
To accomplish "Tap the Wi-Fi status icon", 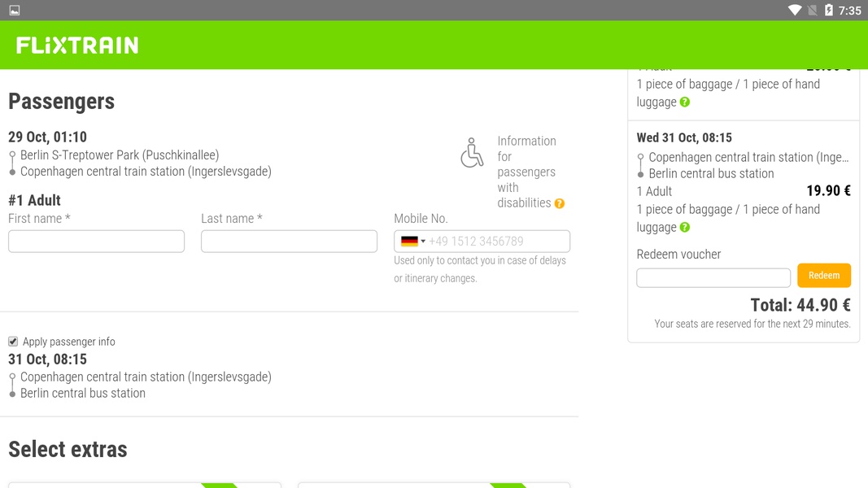I will (794, 10).
